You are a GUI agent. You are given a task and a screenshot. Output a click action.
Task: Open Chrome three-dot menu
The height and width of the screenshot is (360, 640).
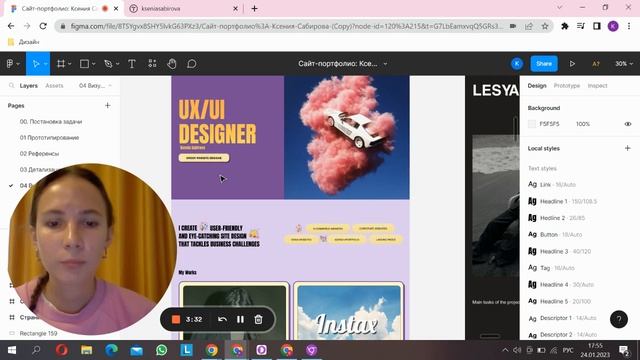629,26
